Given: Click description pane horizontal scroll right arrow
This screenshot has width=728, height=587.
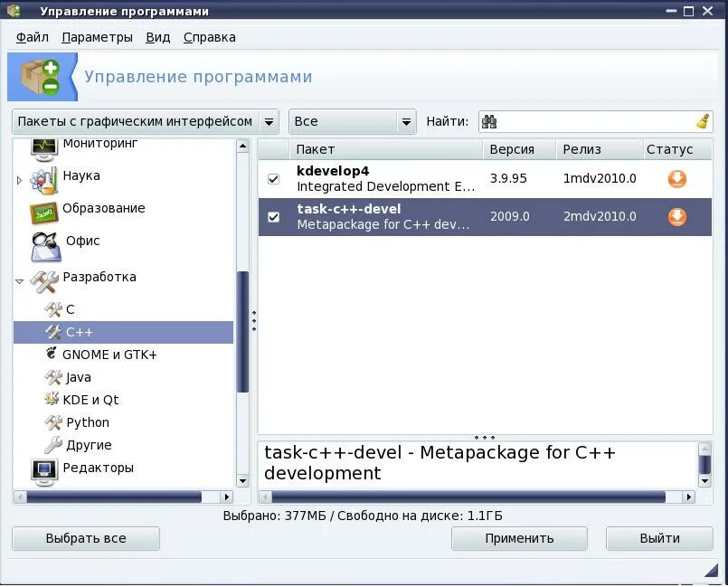Looking at the screenshot, I should point(689,497).
